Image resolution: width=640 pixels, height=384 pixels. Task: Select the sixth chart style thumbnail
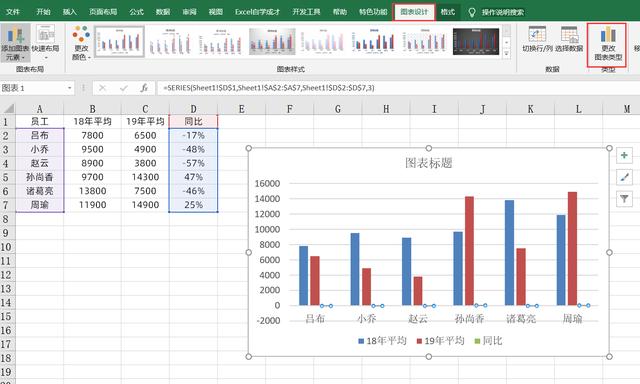(374, 41)
